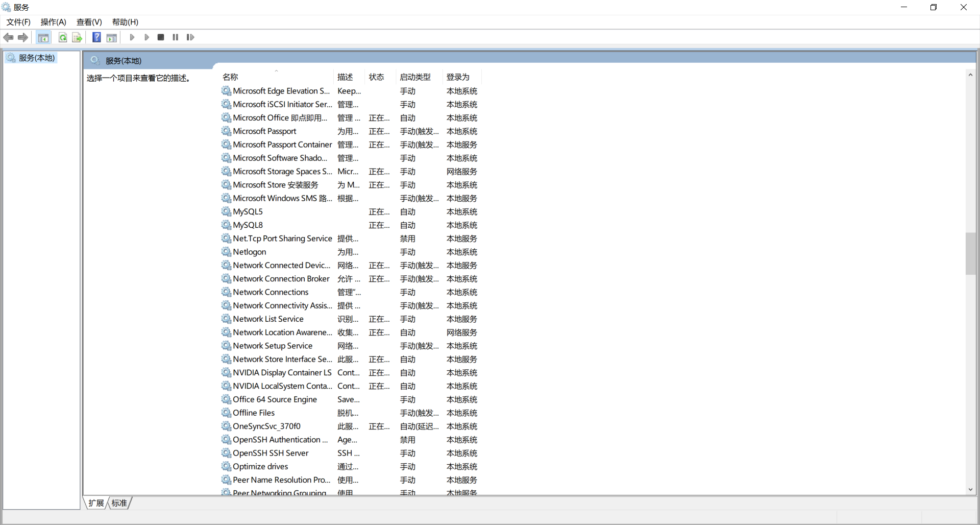The width and height of the screenshot is (980, 525).
Task: Click the vertical scrollbar thumb
Action: point(970,253)
